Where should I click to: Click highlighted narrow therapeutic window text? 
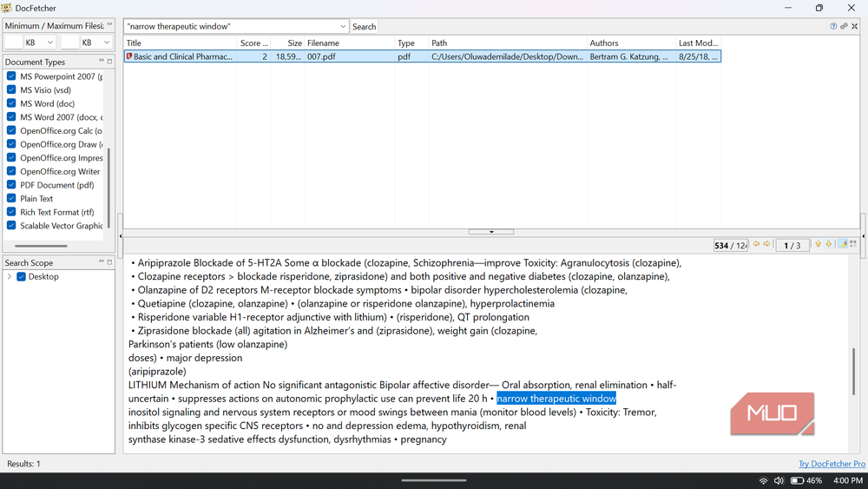[x=556, y=398]
